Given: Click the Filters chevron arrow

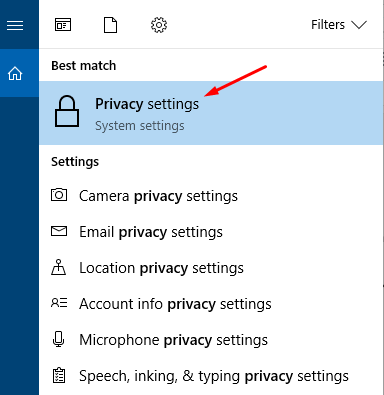Looking at the screenshot, I should 359,25.
